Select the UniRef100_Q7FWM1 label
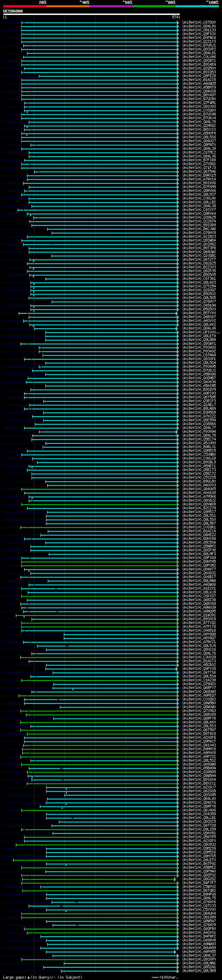222x980 pixels. [x=199, y=103]
